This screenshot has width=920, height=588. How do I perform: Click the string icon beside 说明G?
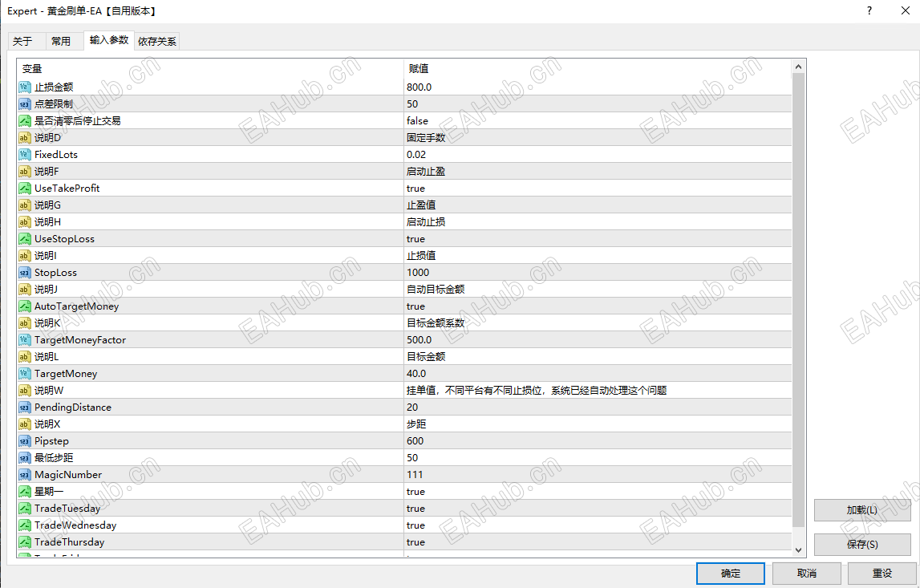(x=25, y=205)
